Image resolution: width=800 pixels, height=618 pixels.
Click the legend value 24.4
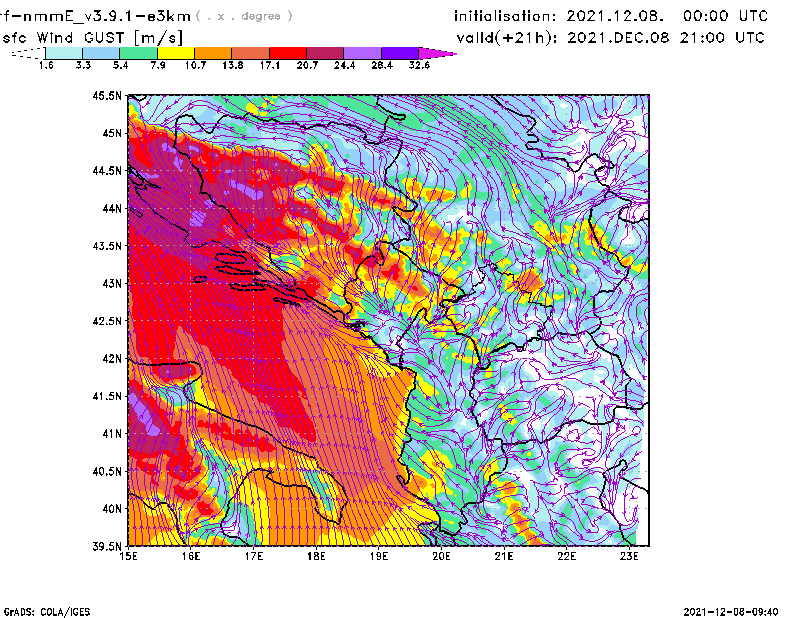pyautogui.click(x=344, y=65)
